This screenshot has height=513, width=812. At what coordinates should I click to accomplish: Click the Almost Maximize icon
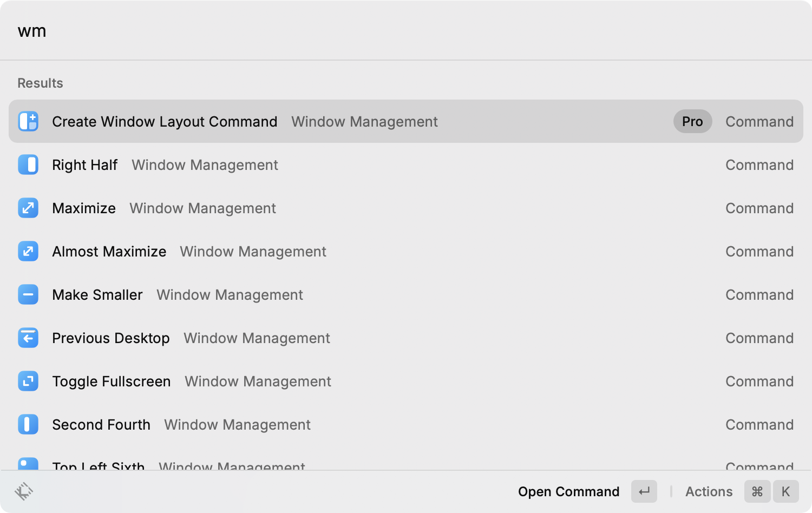click(x=28, y=251)
